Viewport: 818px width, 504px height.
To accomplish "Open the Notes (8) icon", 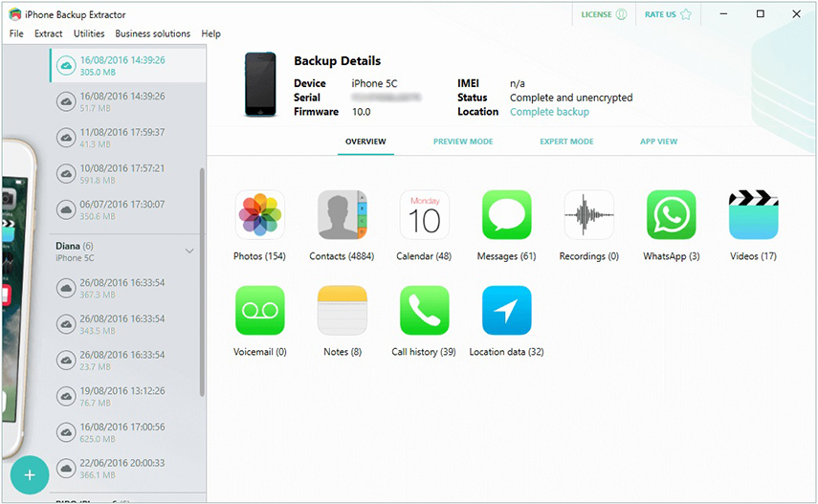I will (x=343, y=311).
